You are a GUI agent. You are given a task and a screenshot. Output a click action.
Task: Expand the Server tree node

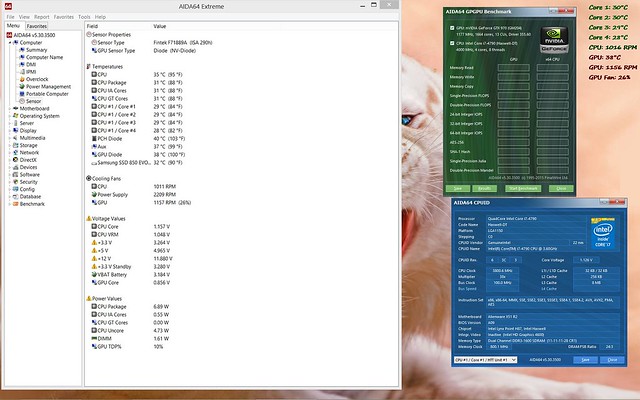[10, 123]
